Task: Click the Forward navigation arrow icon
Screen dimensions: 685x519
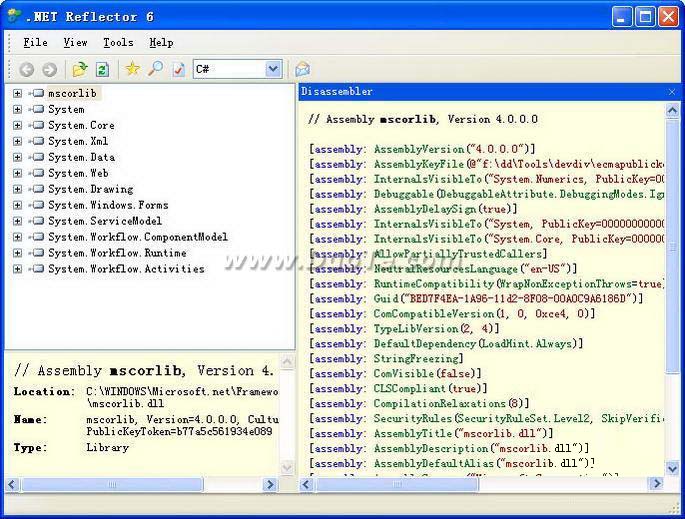Action: [x=49, y=69]
